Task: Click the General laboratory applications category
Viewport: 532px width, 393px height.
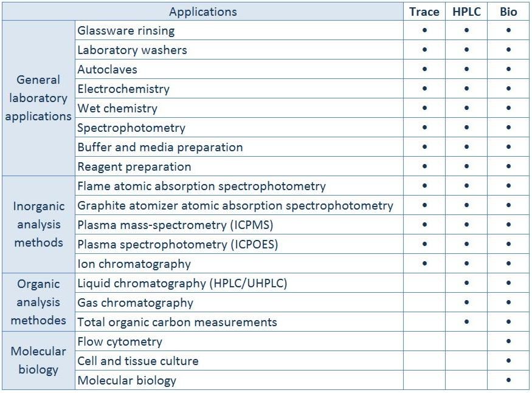Action: (38, 98)
